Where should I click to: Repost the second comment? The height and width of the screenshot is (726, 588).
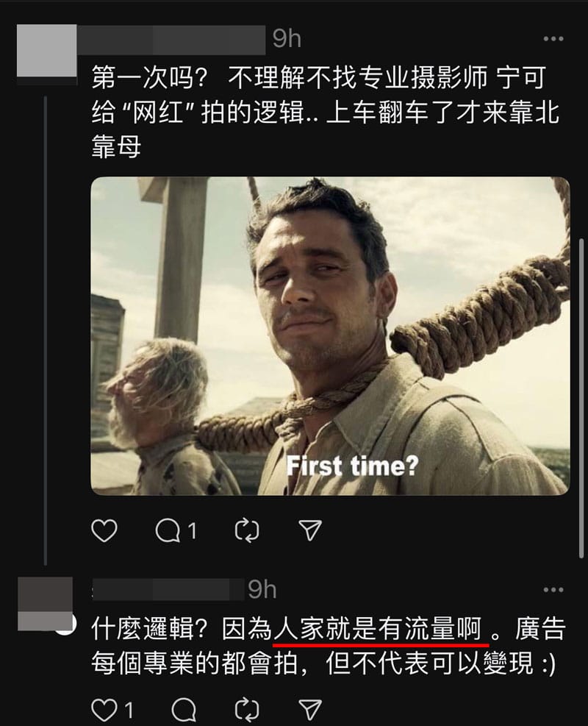247,709
